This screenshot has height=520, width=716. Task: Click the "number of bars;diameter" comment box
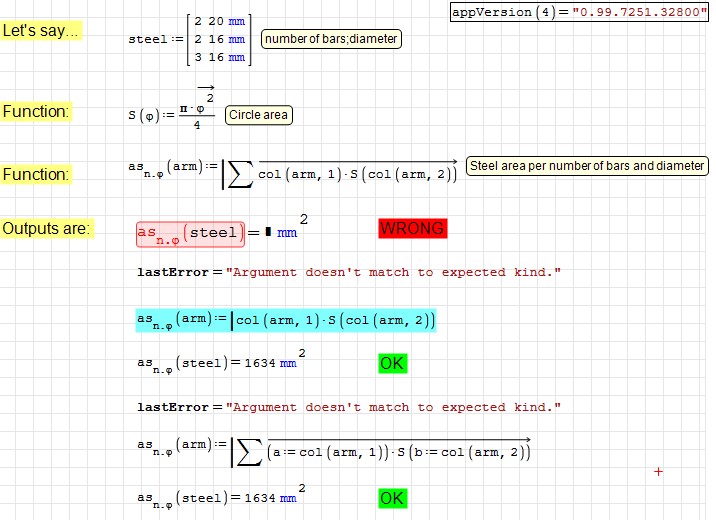point(331,39)
